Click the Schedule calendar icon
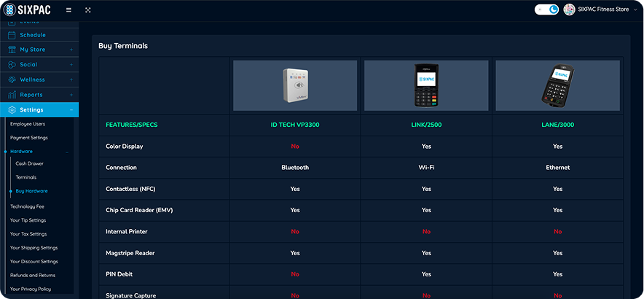This screenshot has height=299, width=644. pos(12,36)
